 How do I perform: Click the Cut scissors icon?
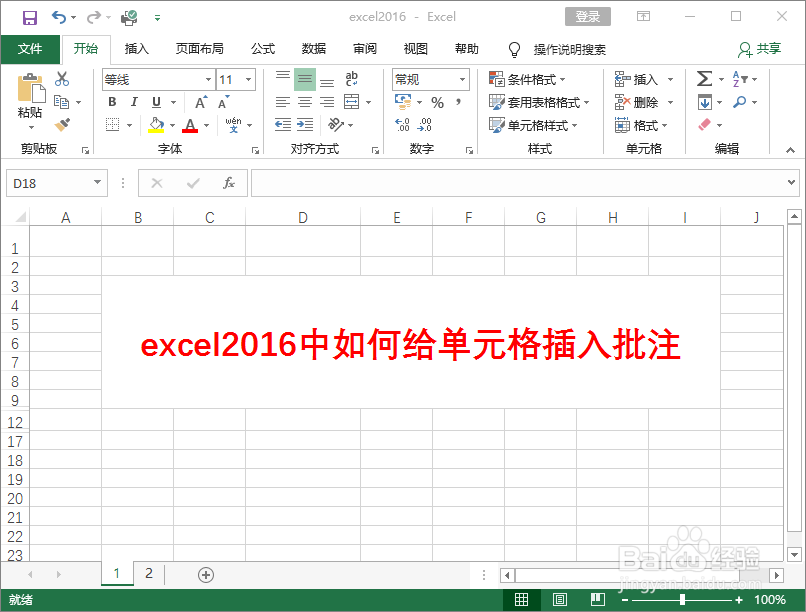(x=62, y=79)
